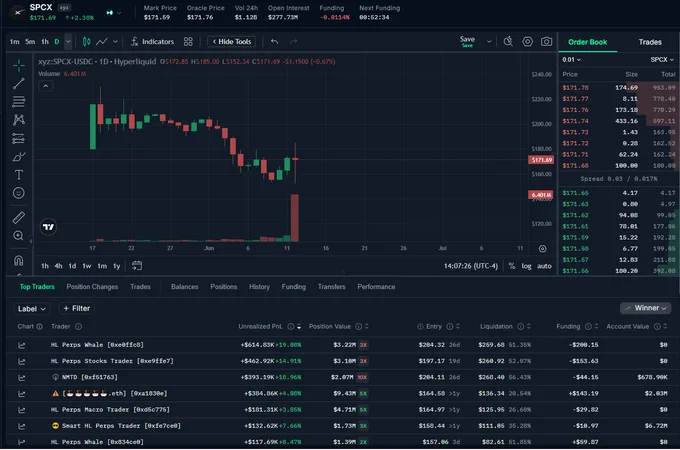The width and height of the screenshot is (680, 450).
Task: Open chart icon for HL Perps Whale 0xe0ffc8
Action: point(21,345)
